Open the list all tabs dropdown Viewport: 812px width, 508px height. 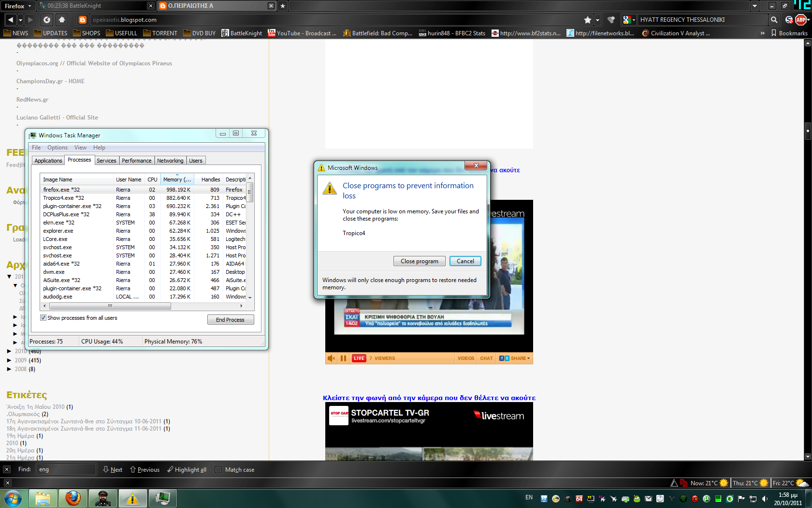pos(754,6)
